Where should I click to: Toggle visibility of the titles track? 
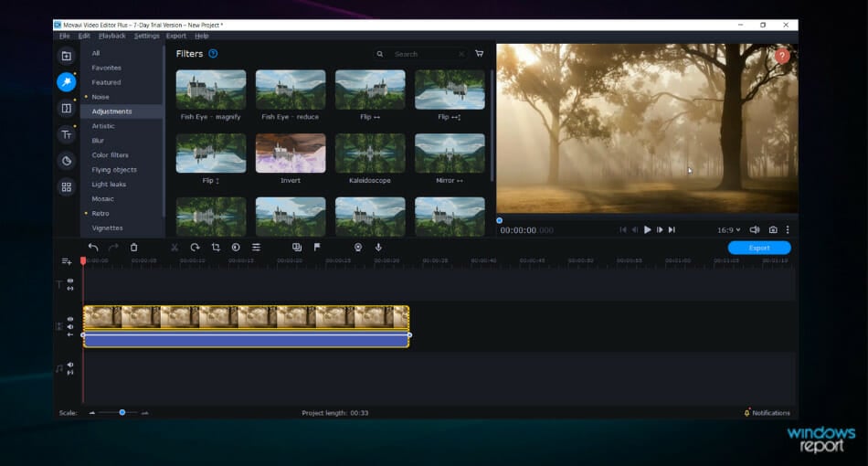pyautogui.click(x=70, y=281)
